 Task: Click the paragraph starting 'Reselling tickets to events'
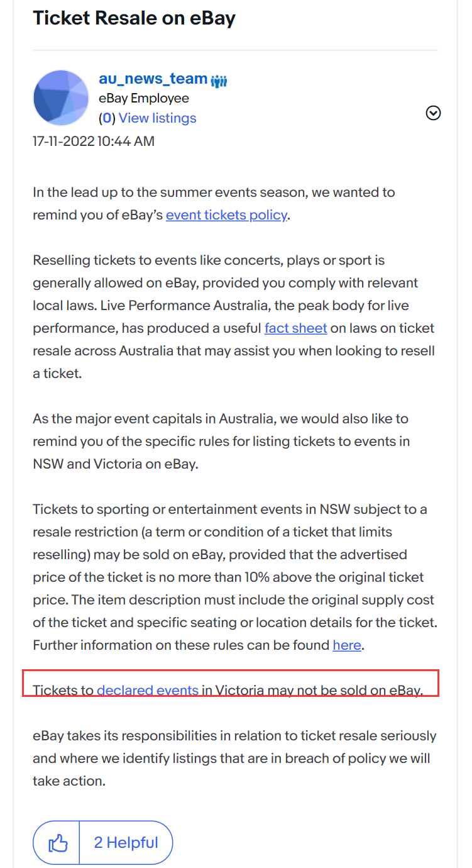(234, 317)
